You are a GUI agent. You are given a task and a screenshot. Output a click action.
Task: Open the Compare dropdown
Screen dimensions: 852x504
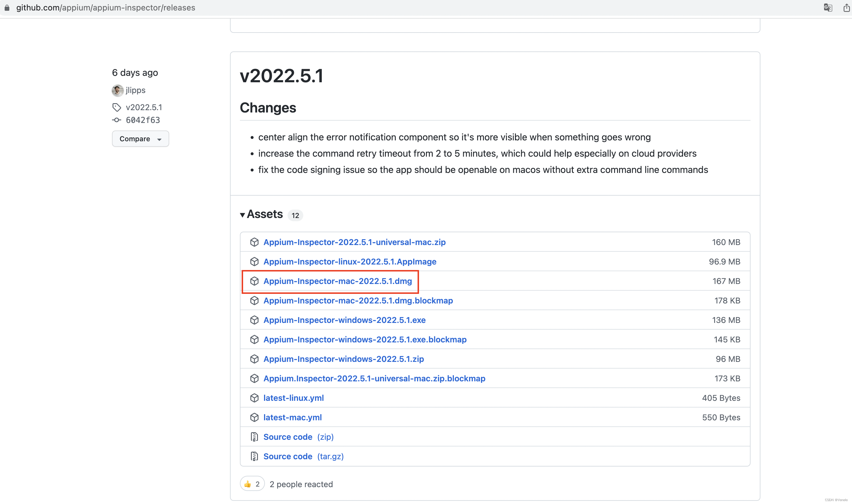[140, 139]
